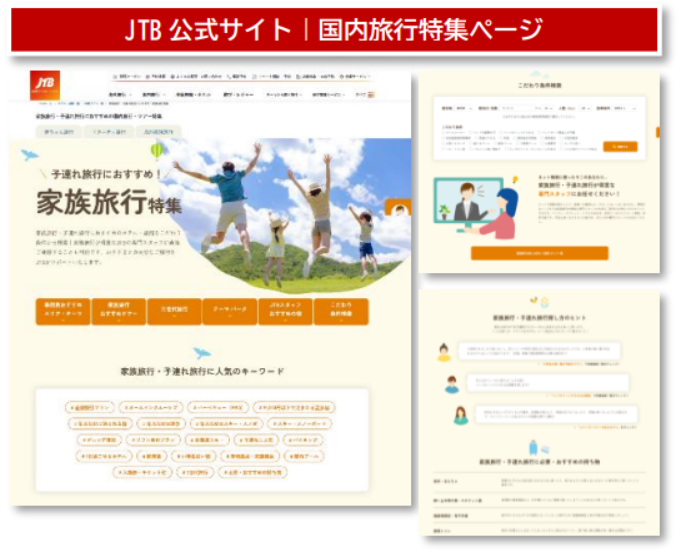Open the 人数 dropdown in the search form

pos(585,108)
